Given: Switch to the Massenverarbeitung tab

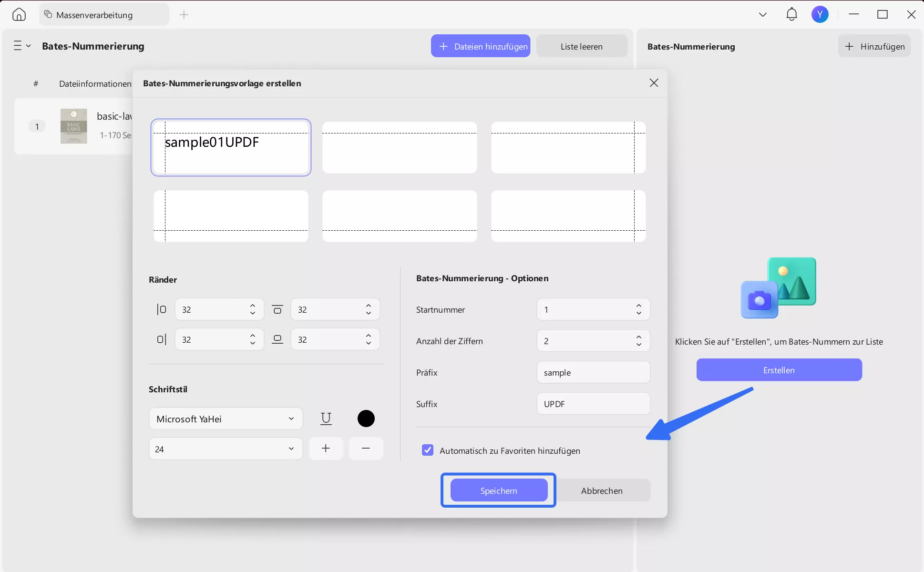Looking at the screenshot, I should 94,15.
